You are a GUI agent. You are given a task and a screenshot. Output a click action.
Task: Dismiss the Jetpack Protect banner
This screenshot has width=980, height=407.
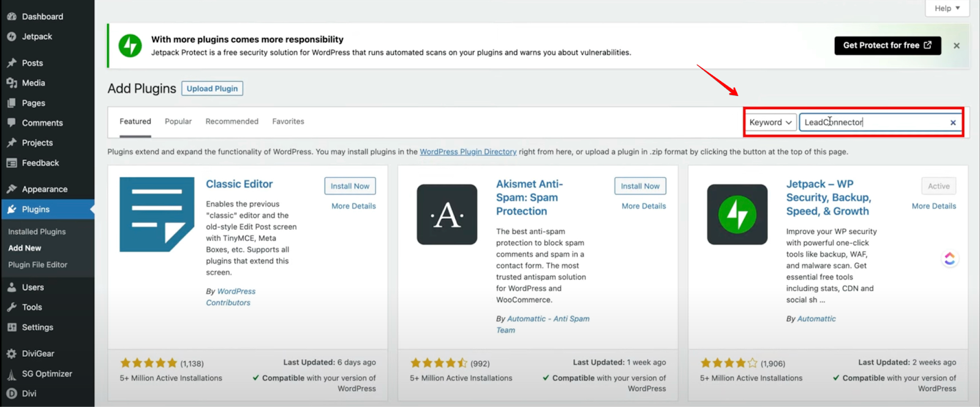[x=956, y=46]
